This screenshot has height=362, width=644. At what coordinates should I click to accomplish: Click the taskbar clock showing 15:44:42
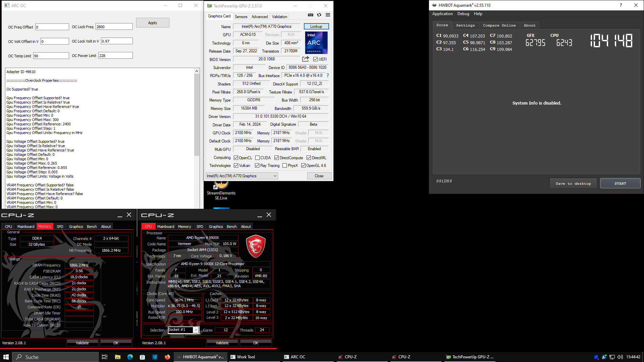633,357
